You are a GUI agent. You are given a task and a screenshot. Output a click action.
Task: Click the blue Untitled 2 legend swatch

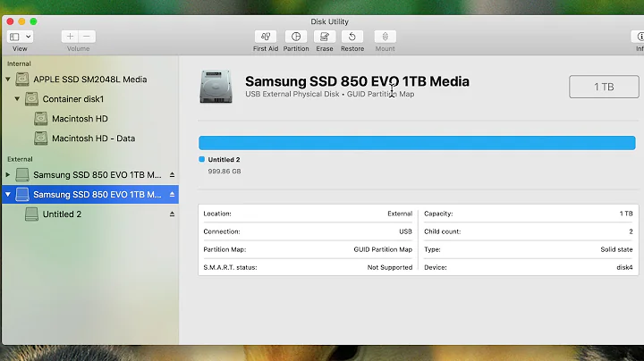[x=201, y=159]
